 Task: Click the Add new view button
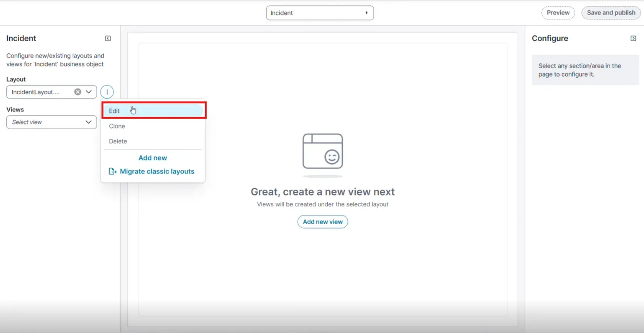pos(323,222)
